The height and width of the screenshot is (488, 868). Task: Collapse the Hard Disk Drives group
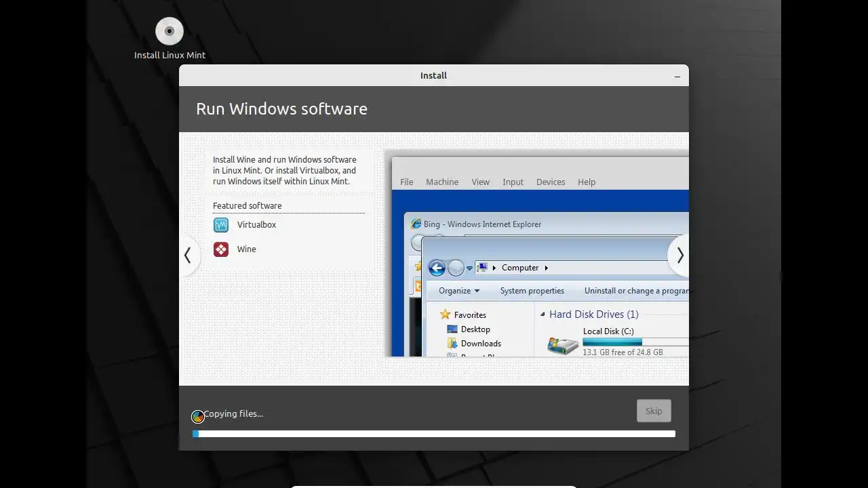(542, 314)
